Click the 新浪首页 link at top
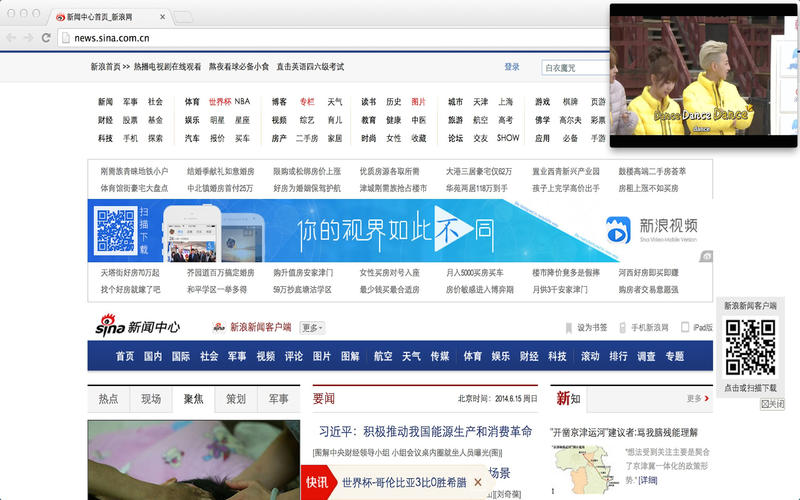Image resolution: width=800 pixels, height=500 pixels. [x=106, y=67]
